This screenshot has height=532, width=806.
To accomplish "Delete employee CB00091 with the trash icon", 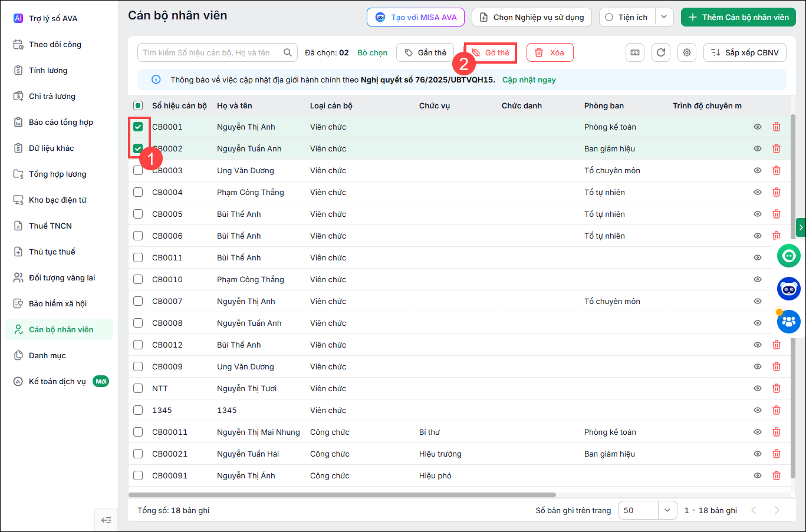I will pyautogui.click(x=777, y=475).
